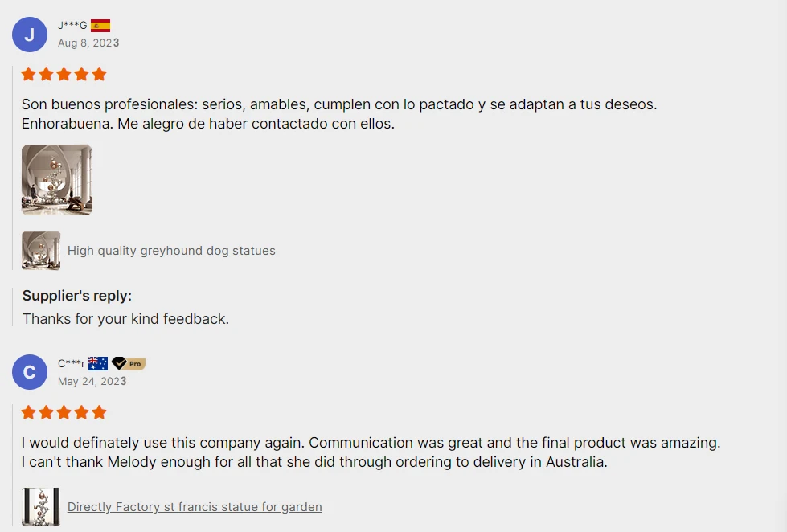
Task: Click the five-star rating on J***G's review
Action: [64, 75]
